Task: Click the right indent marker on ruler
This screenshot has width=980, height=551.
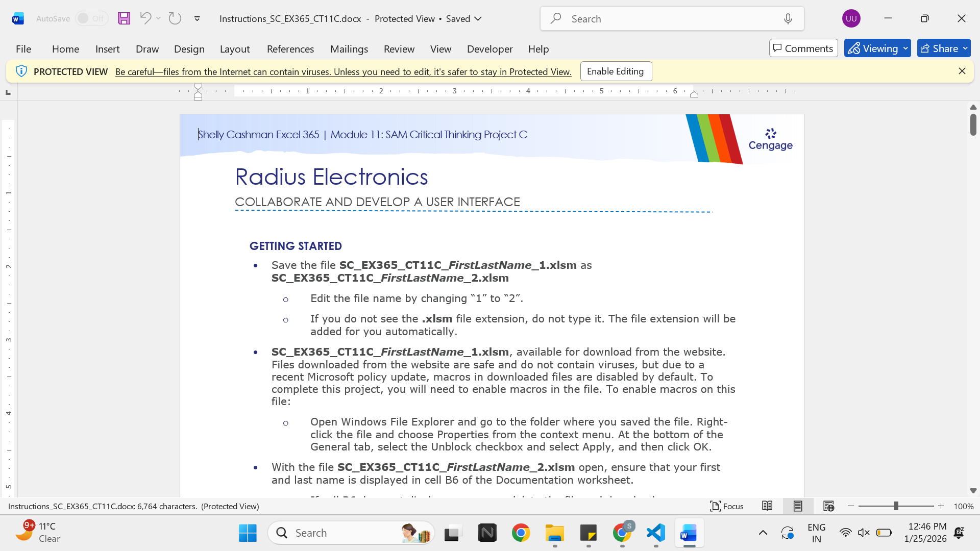Action: (694, 94)
